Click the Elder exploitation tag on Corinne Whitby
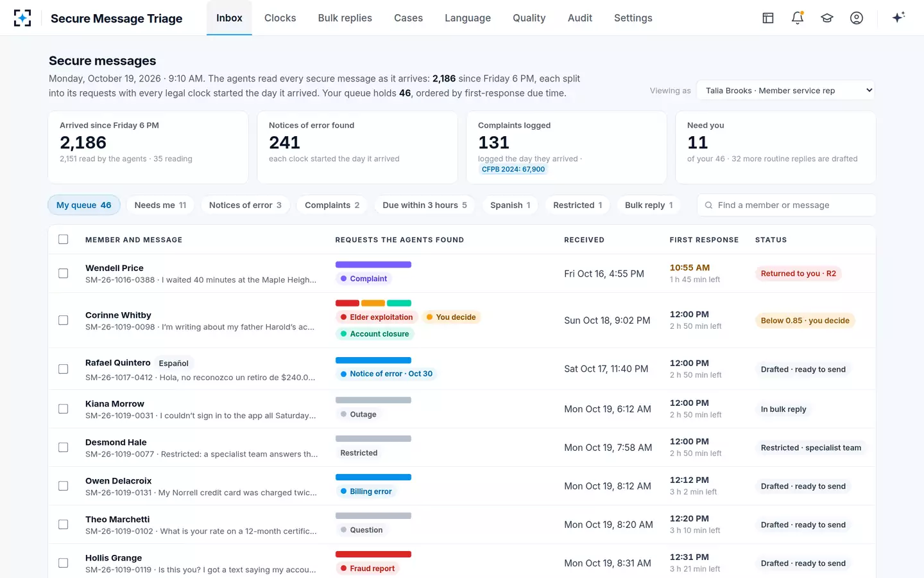Screen dimensions: 924x578 [x=377, y=317]
